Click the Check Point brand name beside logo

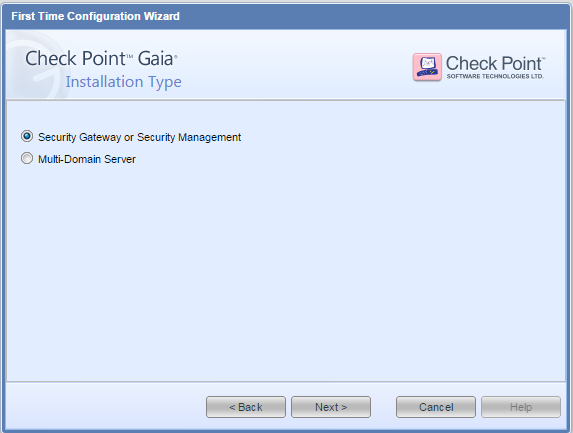coord(495,63)
